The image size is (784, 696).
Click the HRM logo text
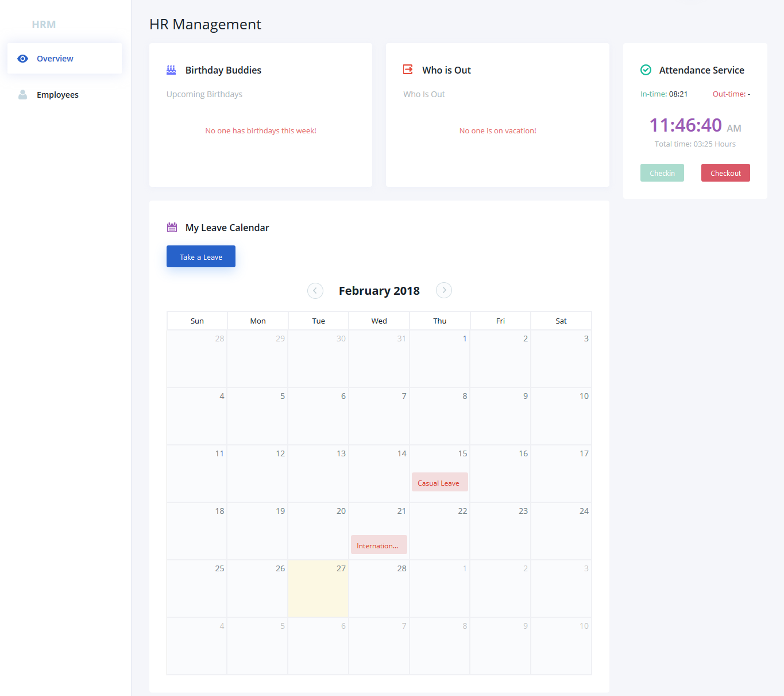44,25
